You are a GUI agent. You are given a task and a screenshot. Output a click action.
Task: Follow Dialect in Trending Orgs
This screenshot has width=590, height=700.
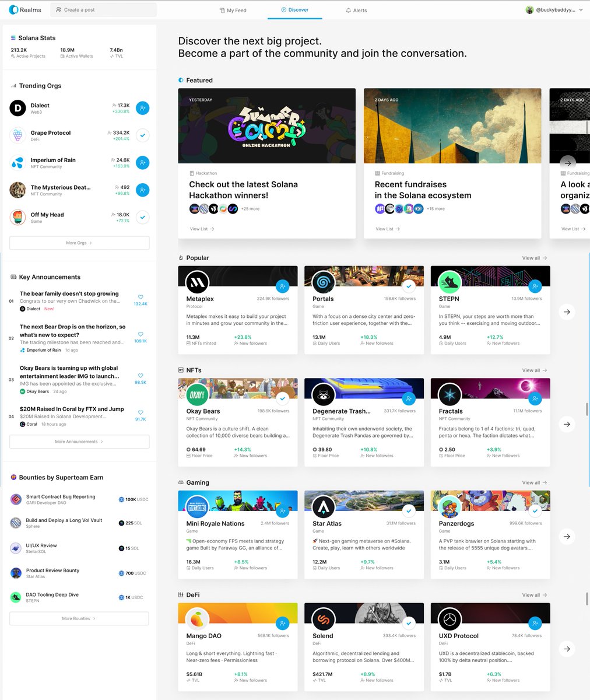point(142,108)
